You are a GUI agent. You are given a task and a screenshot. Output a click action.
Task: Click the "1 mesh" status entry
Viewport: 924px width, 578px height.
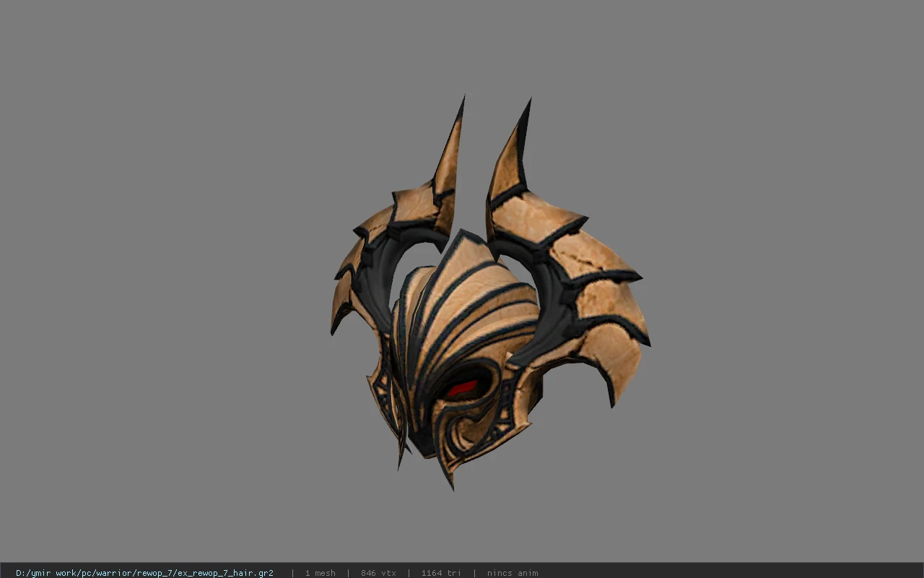pyautogui.click(x=320, y=573)
